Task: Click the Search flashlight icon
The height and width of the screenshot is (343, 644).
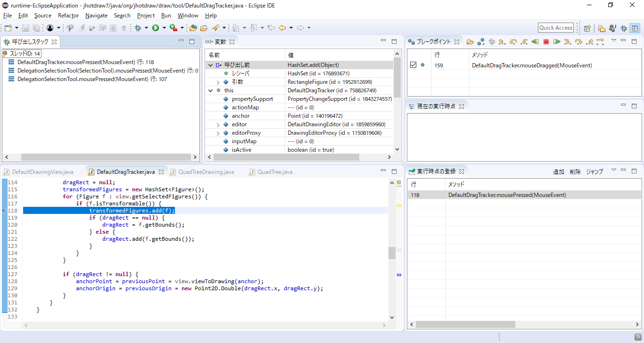Action: pyautogui.click(x=215, y=28)
